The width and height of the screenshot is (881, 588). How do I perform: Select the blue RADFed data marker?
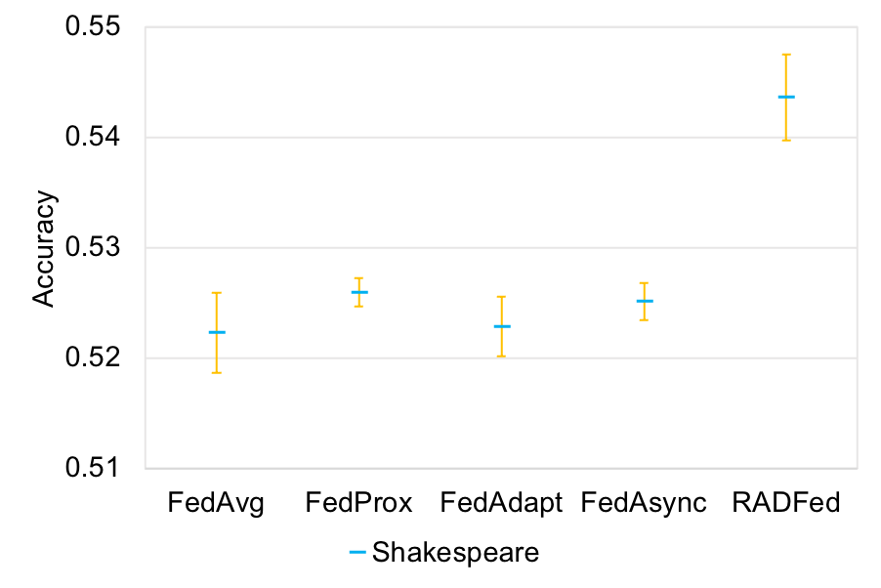786,97
